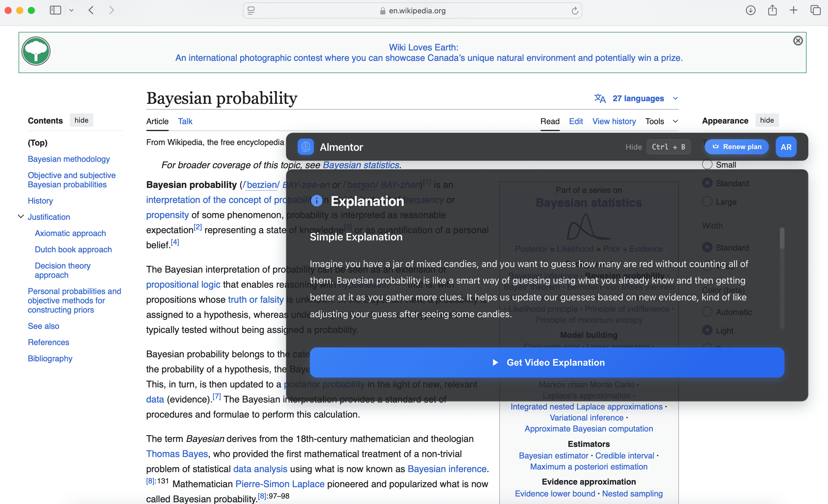Viewport: 828px width, 504px height.
Task: Click the AImentor brain logo icon
Action: click(x=305, y=147)
